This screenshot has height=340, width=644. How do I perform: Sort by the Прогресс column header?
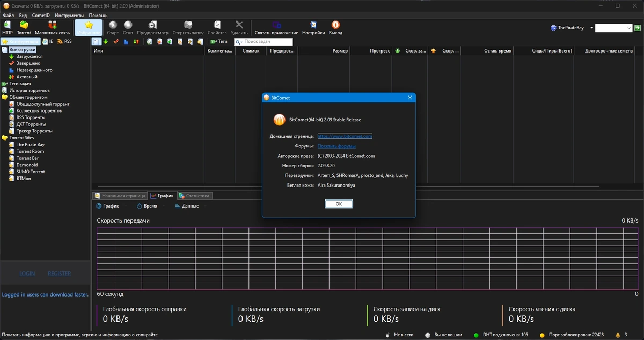tap(371, 51)
